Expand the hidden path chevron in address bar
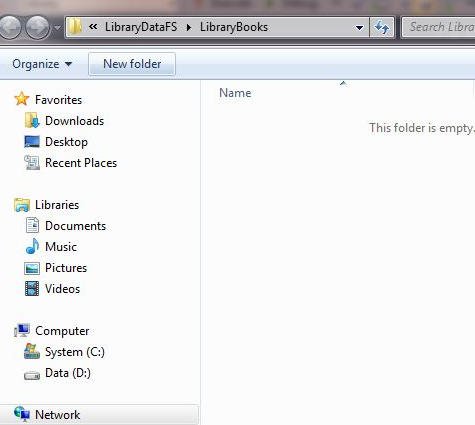The width and height of the screenshot is (475, 425). pyautogui.click(x=93, y=27)
